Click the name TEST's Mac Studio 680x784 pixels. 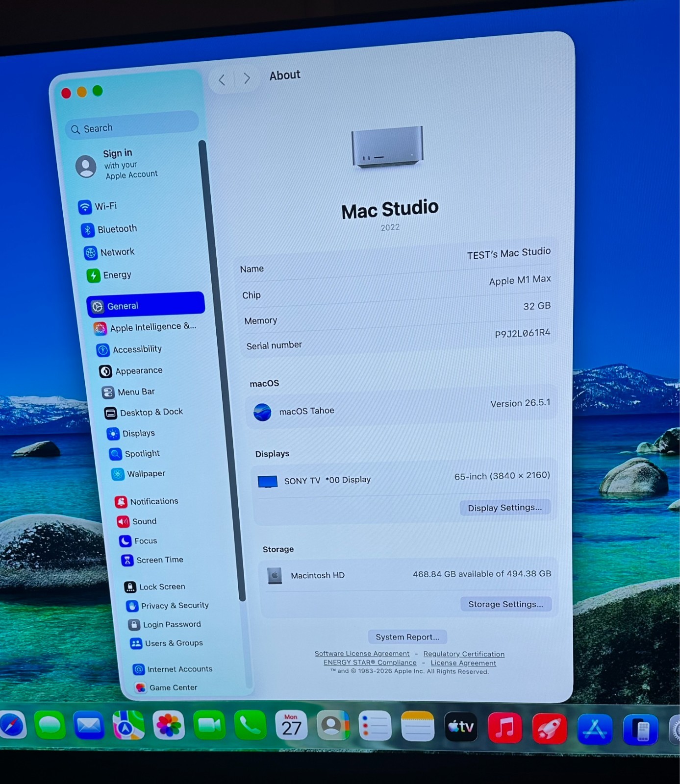coord(508,253)
